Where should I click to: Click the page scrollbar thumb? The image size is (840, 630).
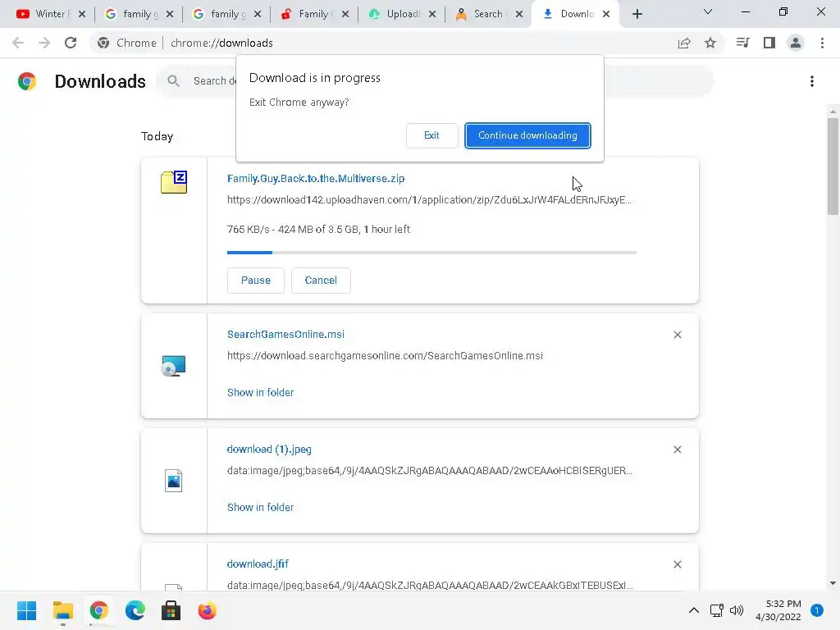(833, 166)
